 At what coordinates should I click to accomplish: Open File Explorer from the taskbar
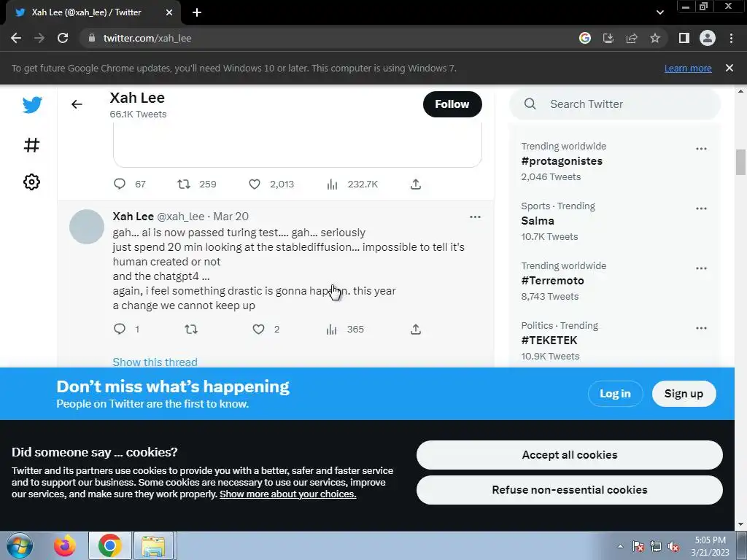(x=153, y=545)
